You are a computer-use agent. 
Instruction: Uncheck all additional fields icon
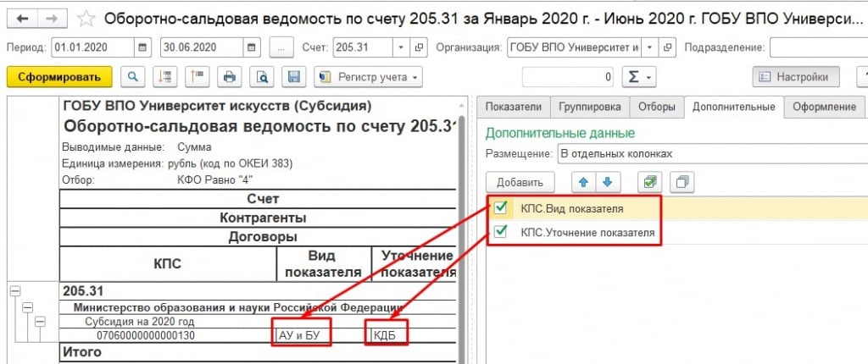click(x=682, y=182)
